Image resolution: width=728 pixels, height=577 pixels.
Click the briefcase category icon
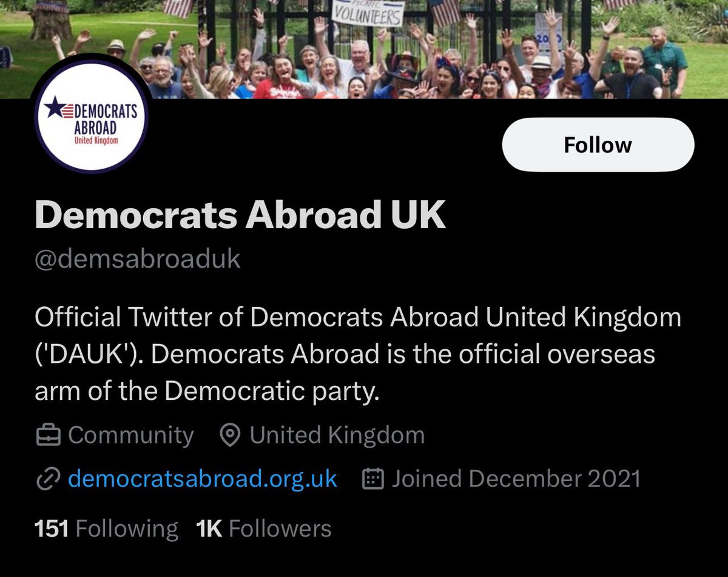point(49,436)
